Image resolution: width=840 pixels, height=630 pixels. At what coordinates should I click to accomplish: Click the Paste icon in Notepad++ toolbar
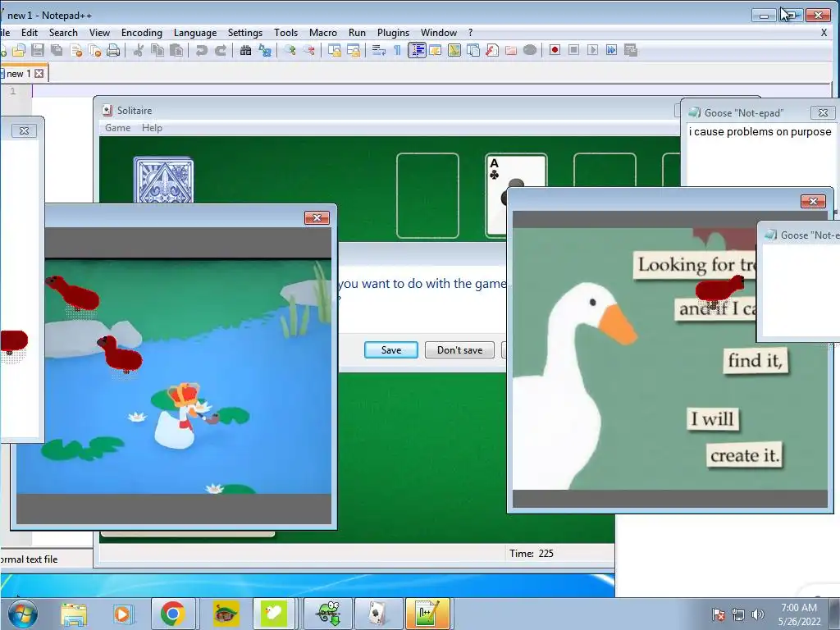tap(176, 50)
